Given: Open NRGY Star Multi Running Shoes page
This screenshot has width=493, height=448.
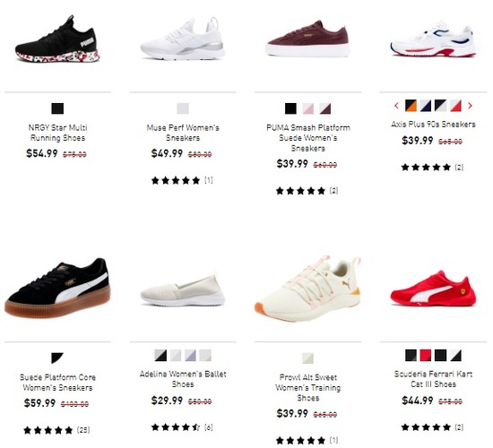Looking at the screenshot, I should point(57,133).
